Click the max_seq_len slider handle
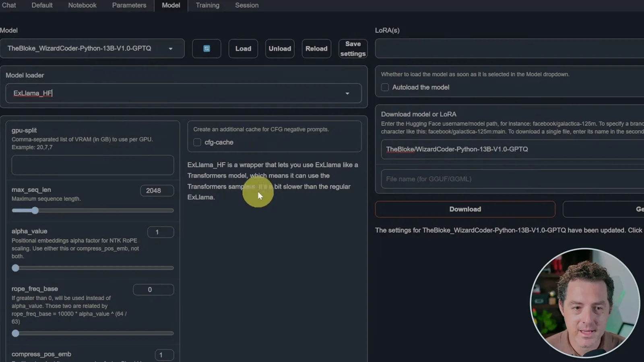 (35, 210)
